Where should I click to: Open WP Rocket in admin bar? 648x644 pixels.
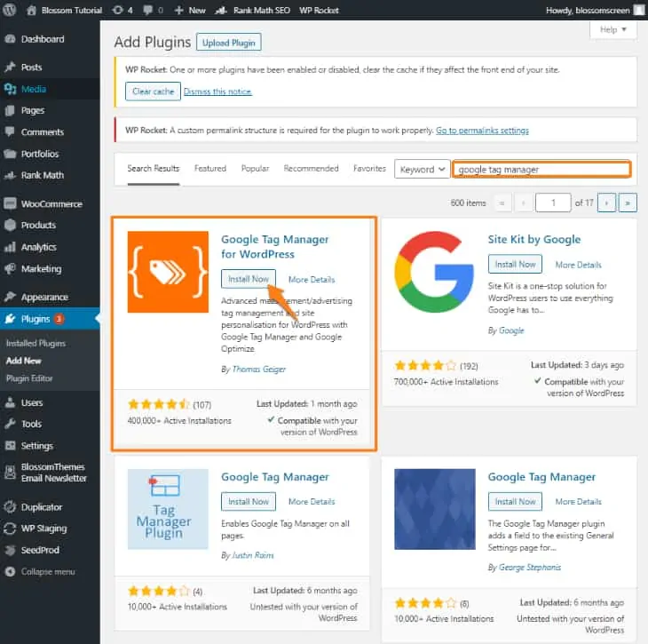(x=319, y=11)
